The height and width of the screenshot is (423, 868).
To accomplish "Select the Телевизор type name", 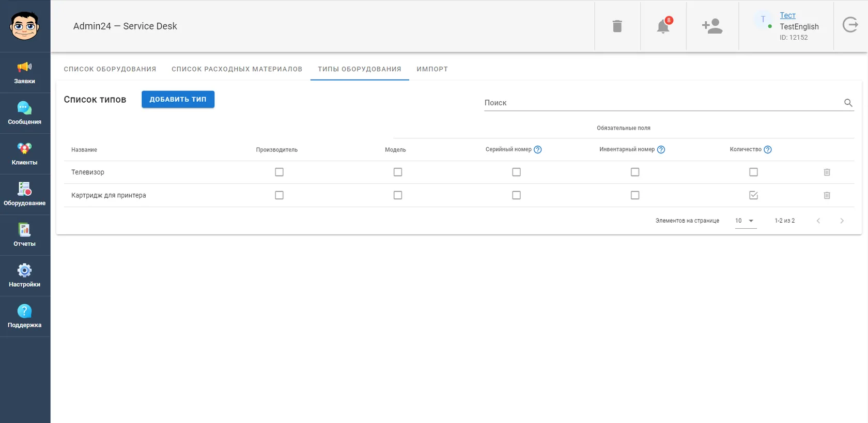I will point(88,172).
